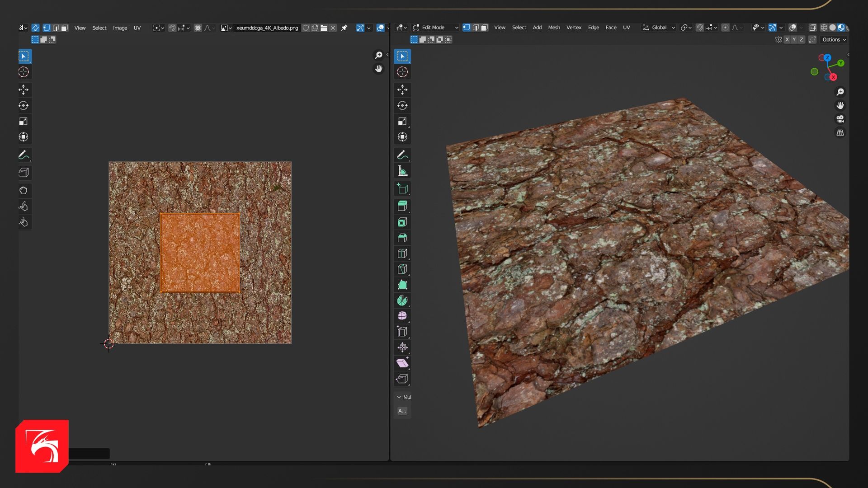Select the Annotate tool in UV editor
This screenshot has height=488, width=868.
click(x=24, y=155)
